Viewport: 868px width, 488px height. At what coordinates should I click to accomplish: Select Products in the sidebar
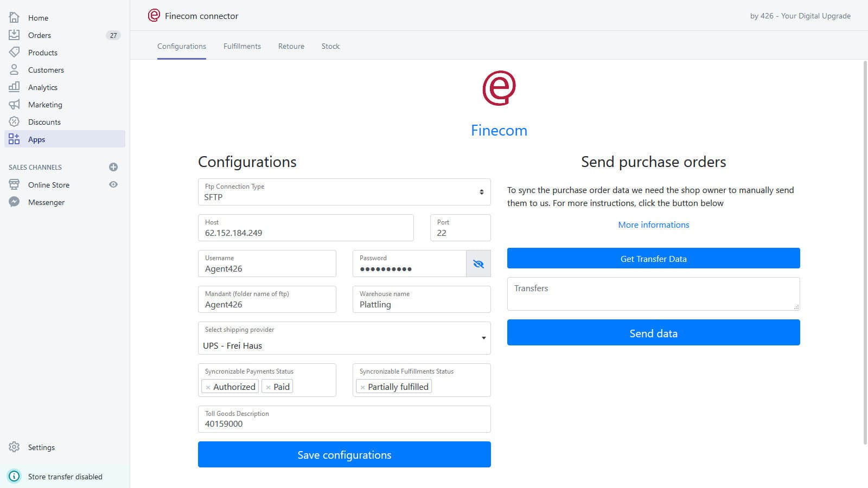tap(43, 52)
